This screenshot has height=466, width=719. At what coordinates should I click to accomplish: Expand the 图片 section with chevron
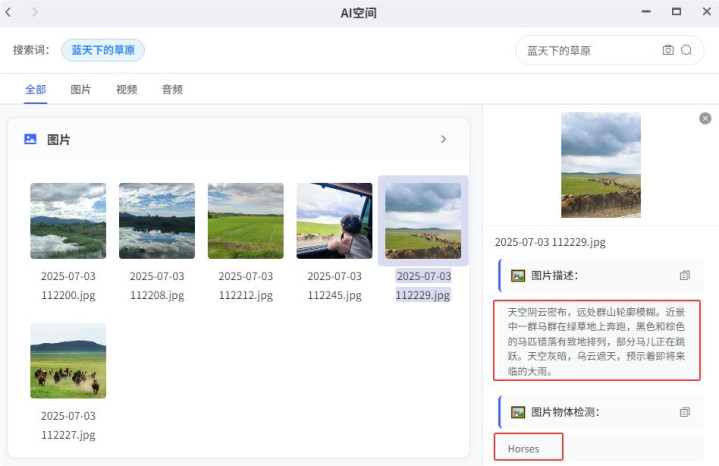pos(444,140)
